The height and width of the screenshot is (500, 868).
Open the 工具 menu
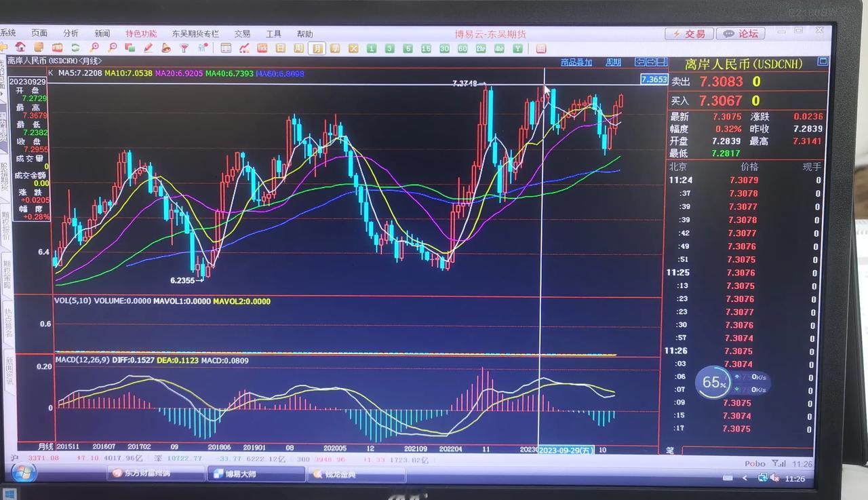tap(273, 33)
